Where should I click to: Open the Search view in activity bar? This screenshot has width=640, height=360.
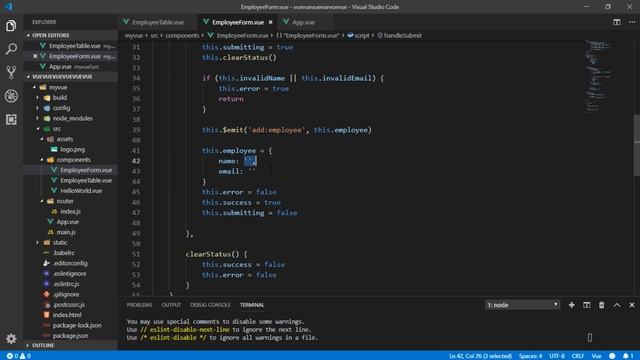click(11, 49)
